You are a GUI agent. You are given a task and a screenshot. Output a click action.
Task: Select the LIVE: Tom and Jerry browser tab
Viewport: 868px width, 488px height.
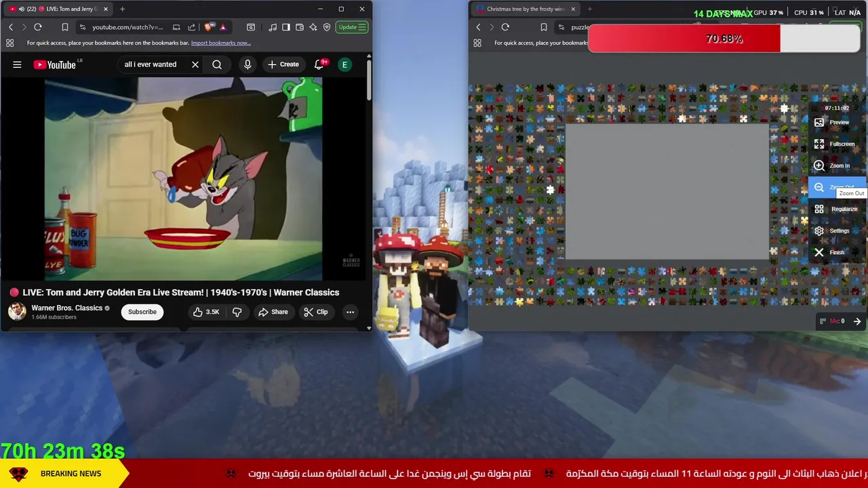(58, 9)
